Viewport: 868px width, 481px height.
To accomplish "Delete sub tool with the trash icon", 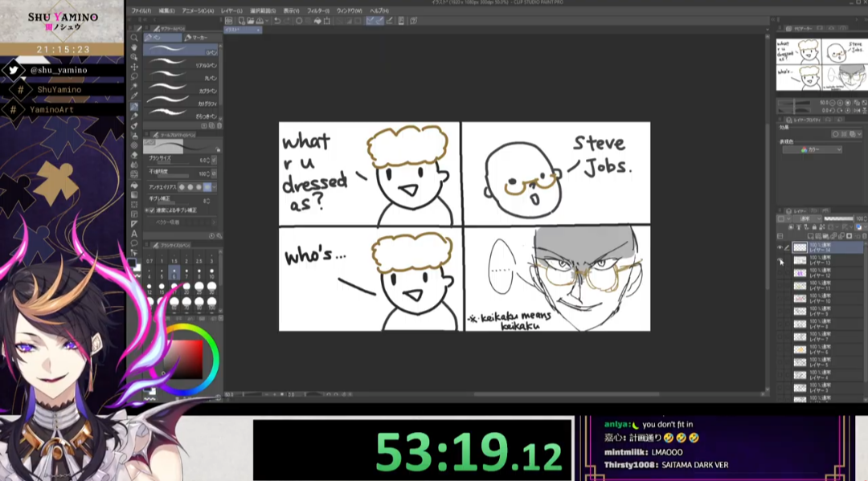I will click(x=219, y=126).
